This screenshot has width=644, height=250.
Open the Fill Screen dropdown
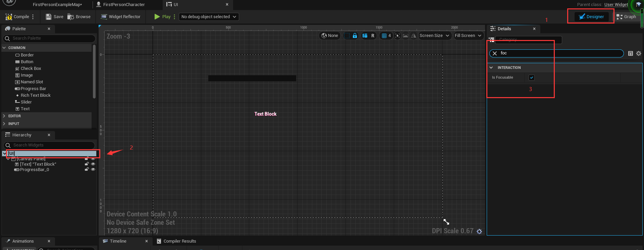(x=468, y=36)
